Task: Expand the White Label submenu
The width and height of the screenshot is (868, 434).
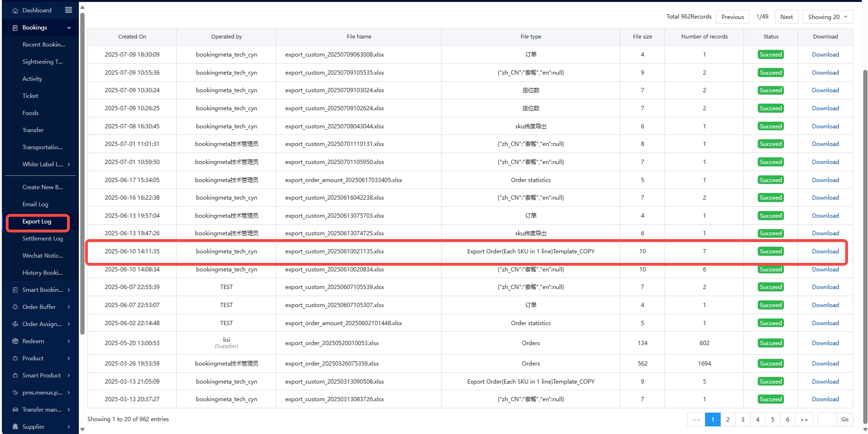Action: click(x=69, y=164)
